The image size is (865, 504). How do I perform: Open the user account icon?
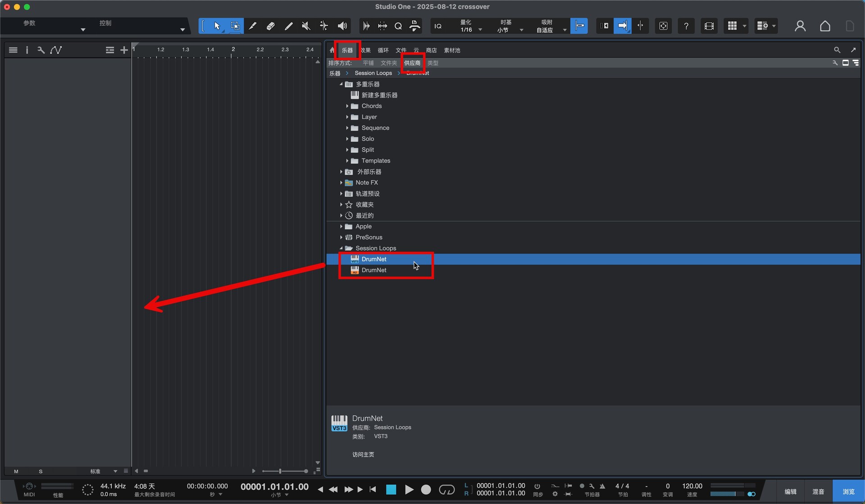click(x=800, y=26)
